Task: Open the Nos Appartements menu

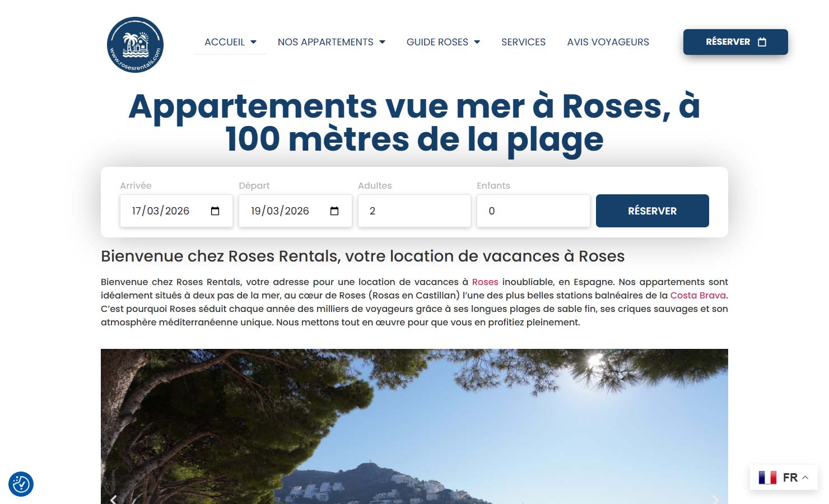Action: [325, 42]
